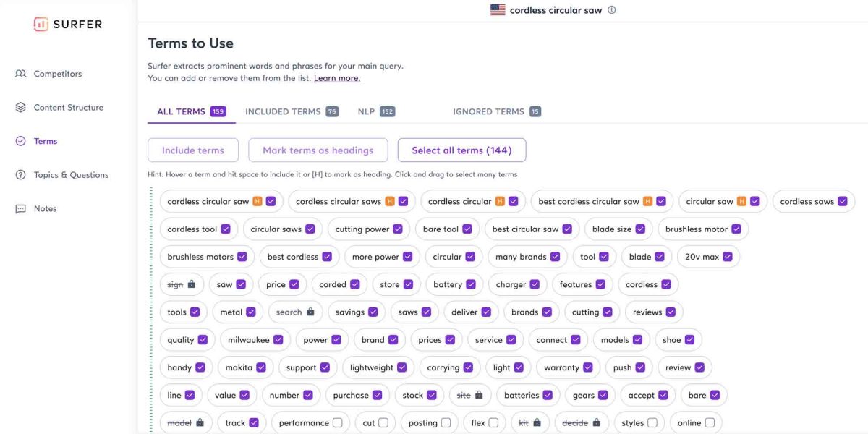This screenshot has height=434, width=868.
Task: Select the 'track' term pill
Action: pos(242,422)
